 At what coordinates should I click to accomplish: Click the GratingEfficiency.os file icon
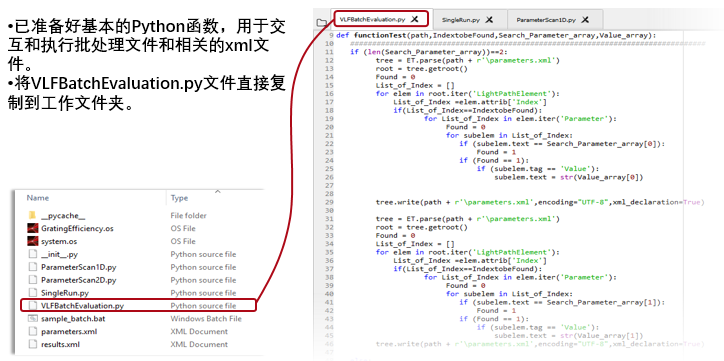(32, 228)
